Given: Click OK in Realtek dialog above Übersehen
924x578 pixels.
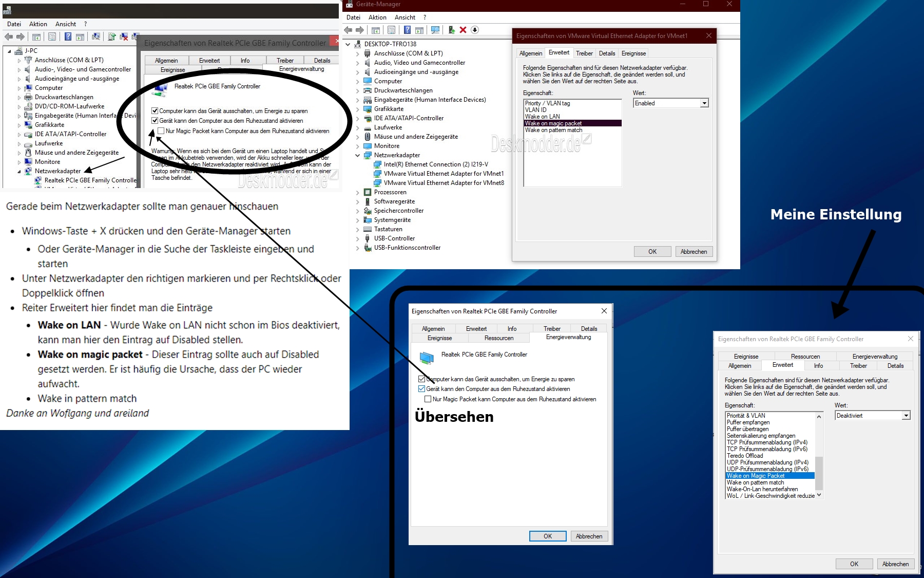Looking at the screenshot, I should coord(548,536).
